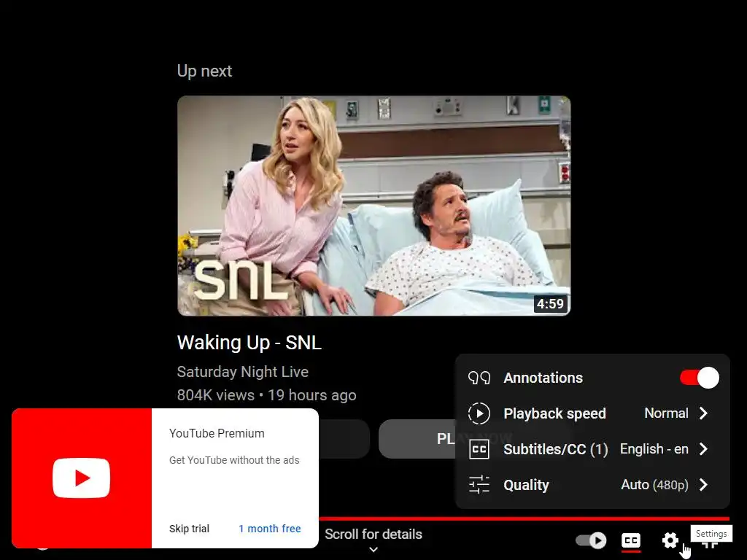Play the Waking Up - SNL thumbnail

pos(374,206)
